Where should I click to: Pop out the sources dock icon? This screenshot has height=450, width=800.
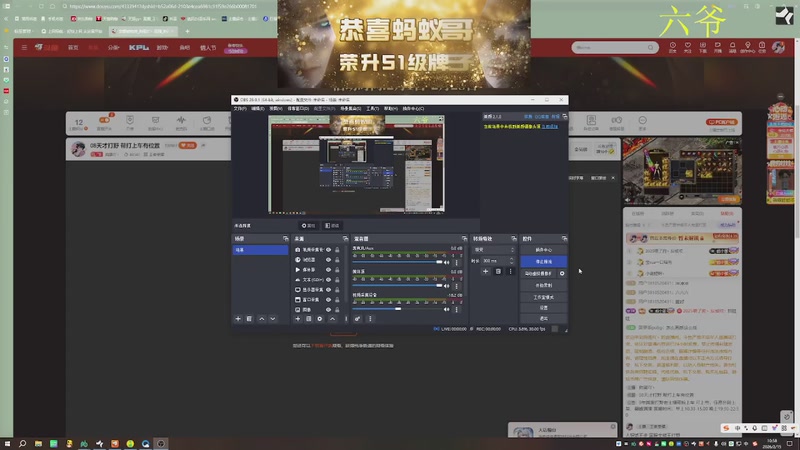tap(345, 239)
